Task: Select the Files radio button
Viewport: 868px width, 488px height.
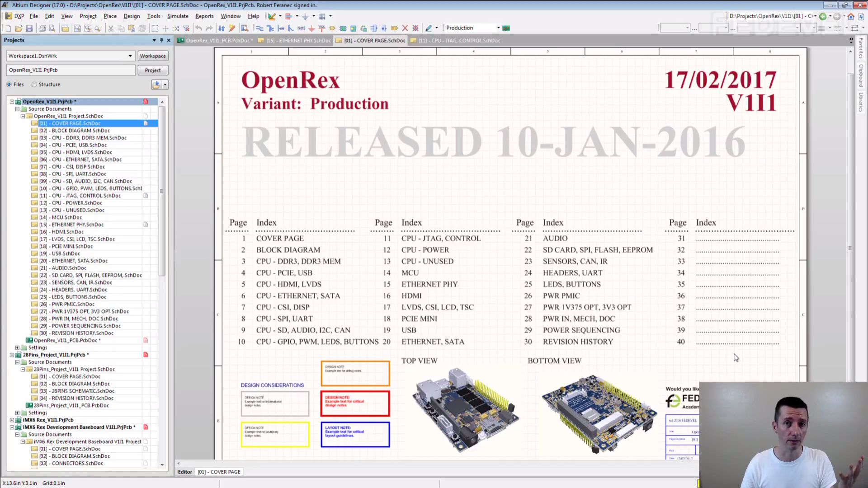Action: (9, 84)
